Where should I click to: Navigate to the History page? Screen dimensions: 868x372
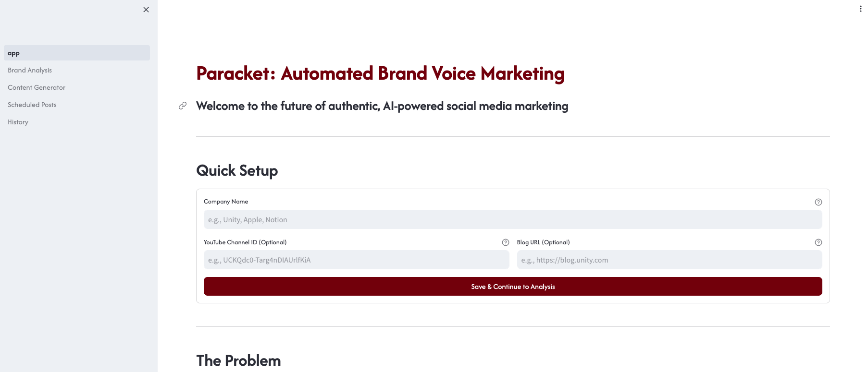18,122
